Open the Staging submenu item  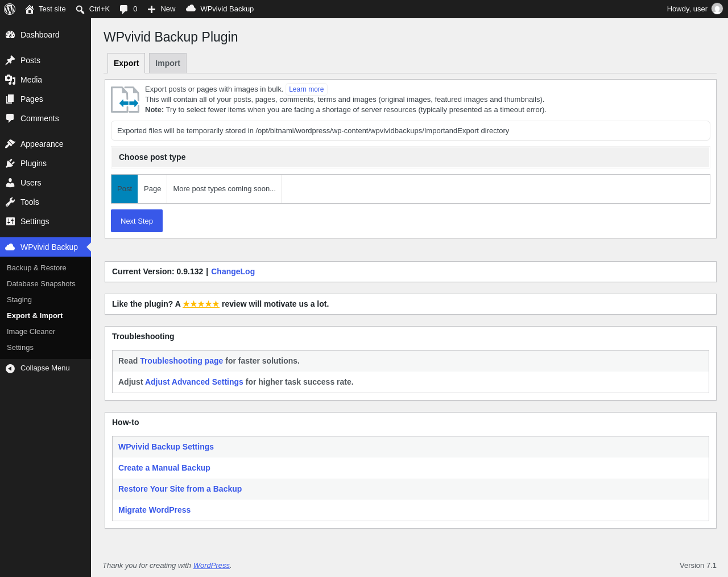[19, 300]
